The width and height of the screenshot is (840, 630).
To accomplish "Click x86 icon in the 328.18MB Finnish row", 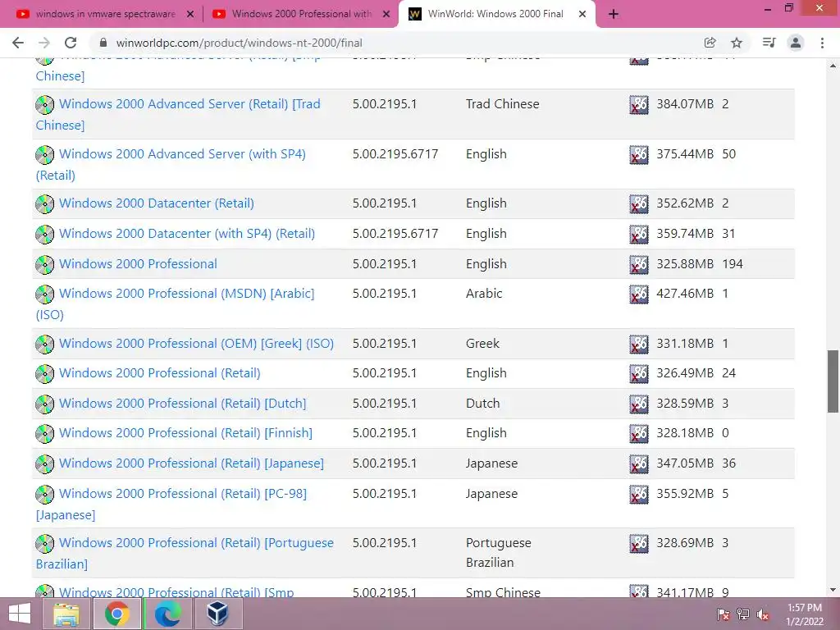I will pos(638,433).
